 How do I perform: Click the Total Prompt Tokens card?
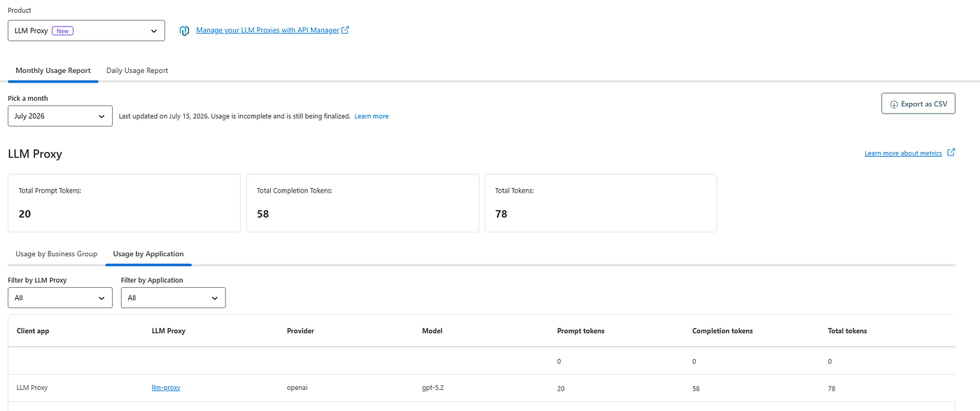point(124,203)
